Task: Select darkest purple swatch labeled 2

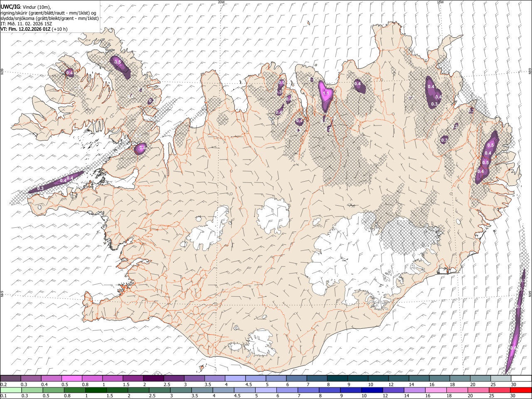Action: click(153, 379)
